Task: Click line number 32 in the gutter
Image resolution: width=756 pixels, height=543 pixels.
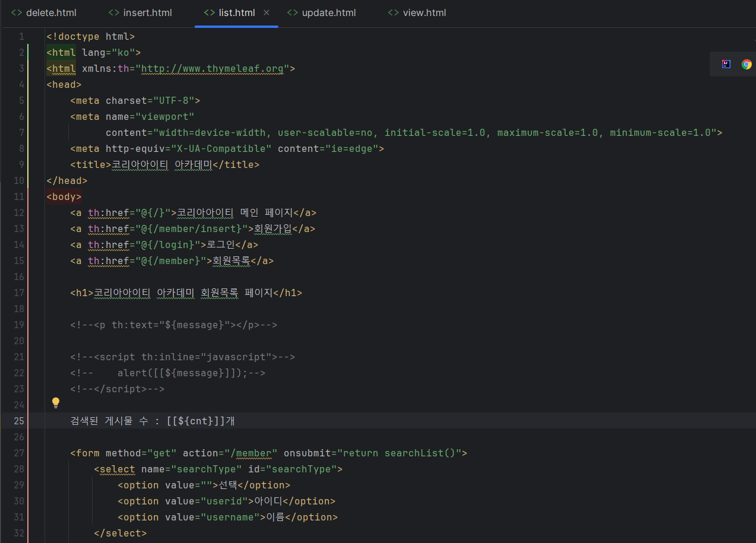Action: pyautogui.click(x=19, y=533)
